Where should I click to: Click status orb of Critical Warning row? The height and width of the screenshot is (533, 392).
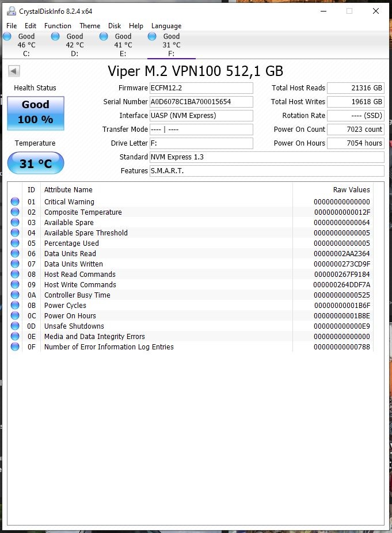pos(15,201)
